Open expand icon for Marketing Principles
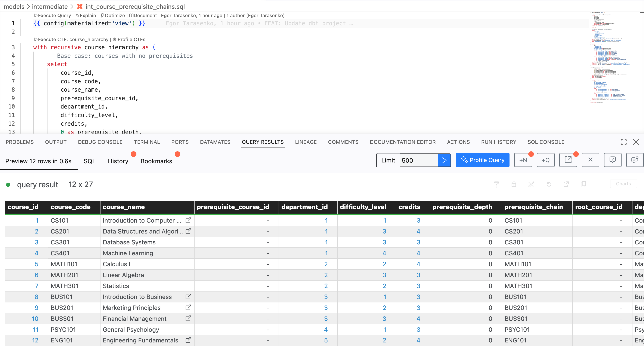Viewport: 644px width, 348px height. [x=188, y=308]
